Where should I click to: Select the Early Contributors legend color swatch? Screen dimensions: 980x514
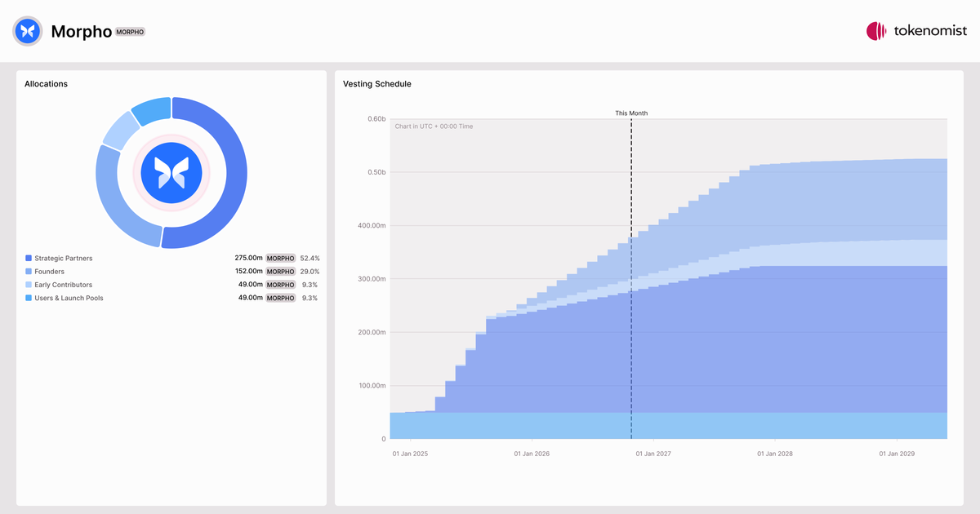point(29,285)
